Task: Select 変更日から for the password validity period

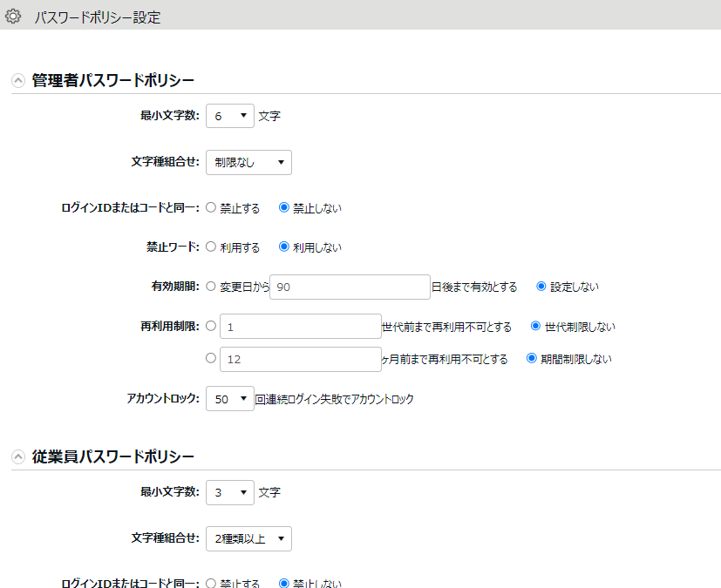Action: (209, 287)
